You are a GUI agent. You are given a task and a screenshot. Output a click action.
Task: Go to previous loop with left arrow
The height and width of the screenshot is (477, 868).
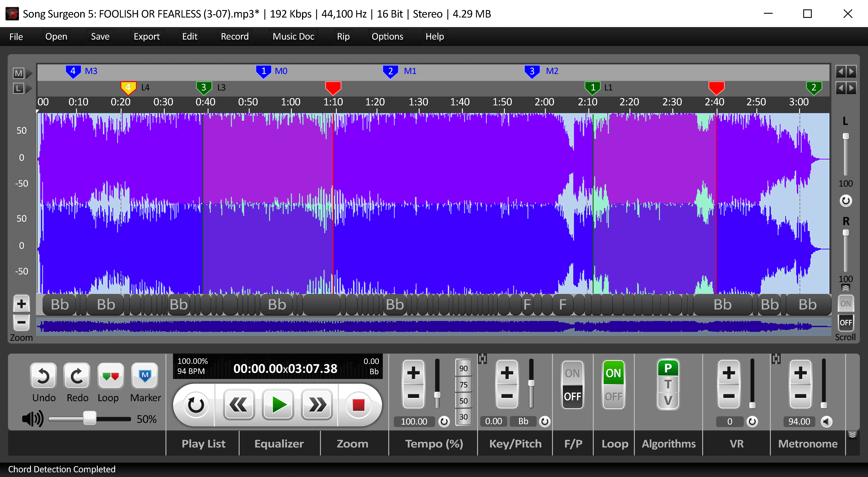tap(840, 88)
